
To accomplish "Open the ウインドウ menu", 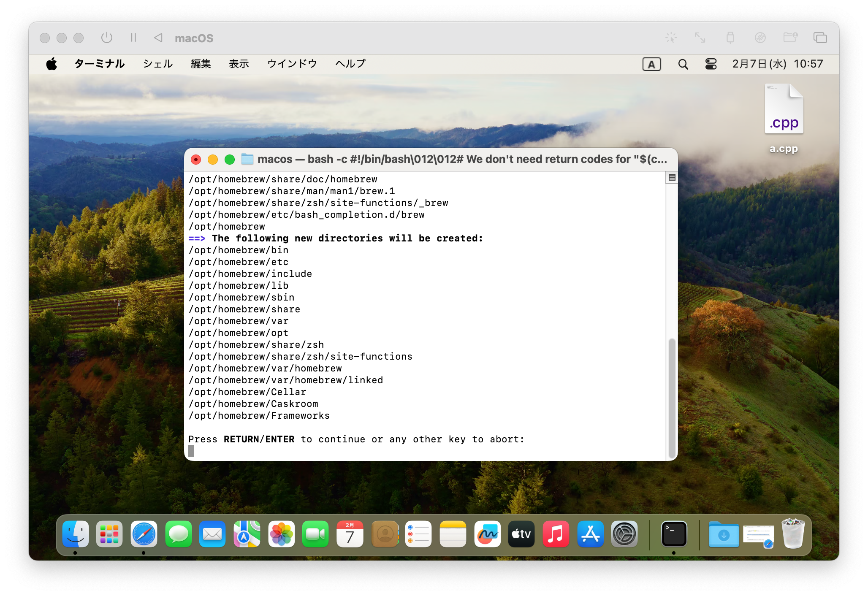I will tap(292, 64).
